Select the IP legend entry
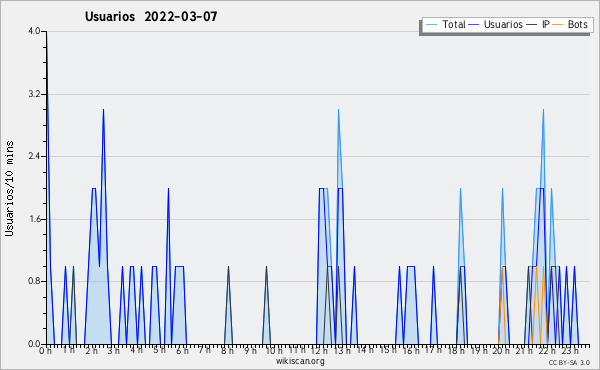This screenshot has width=600, height=370. 538,24
